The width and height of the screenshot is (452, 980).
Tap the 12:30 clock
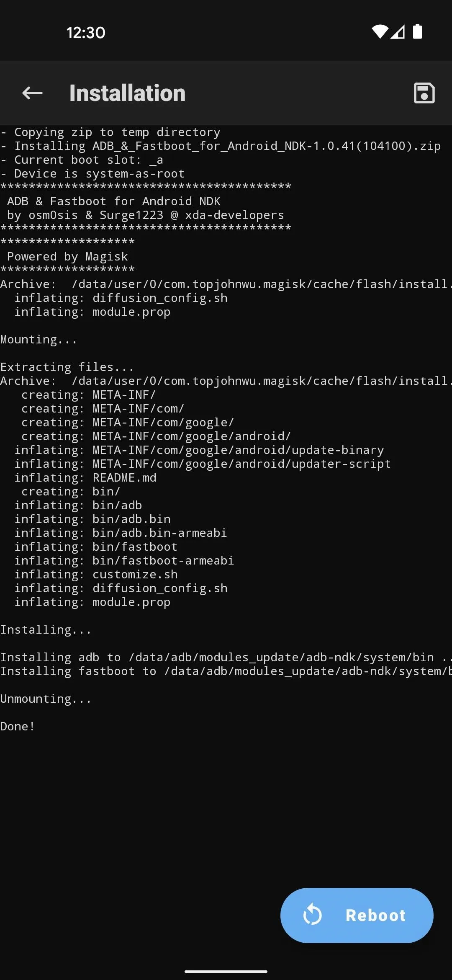(86, 33)
